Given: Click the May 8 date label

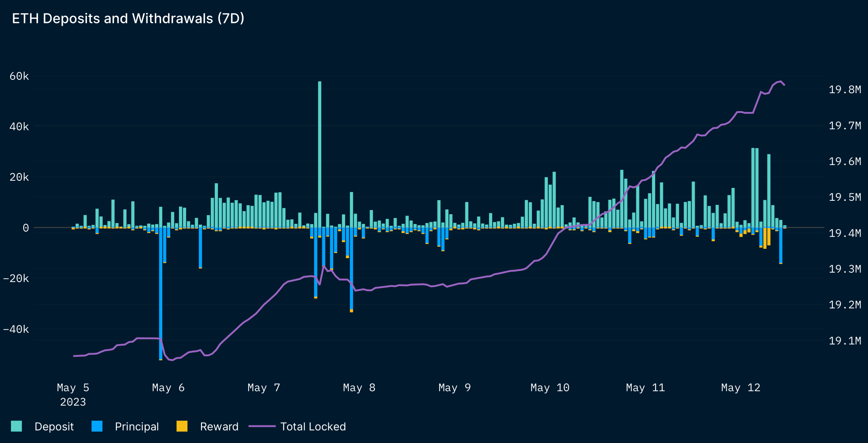Looking at the screenshot, I should (x=359, y=387).
